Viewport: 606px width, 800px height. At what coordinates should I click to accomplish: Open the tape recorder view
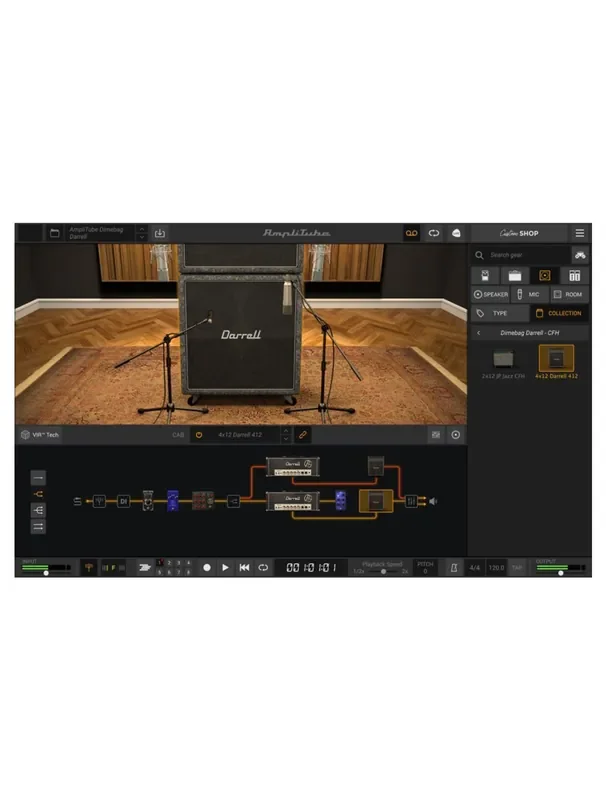pyautogui.click(x=411, y=233)
